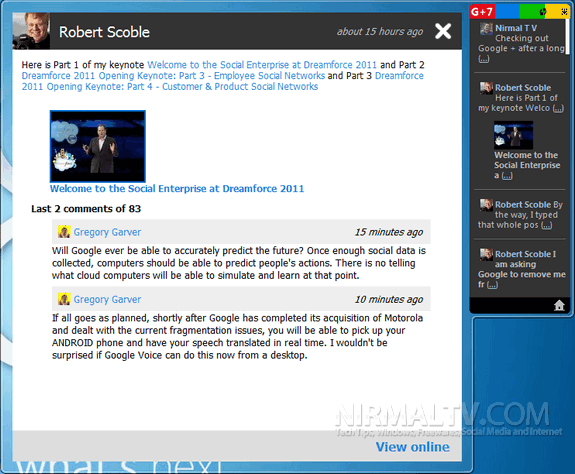Open bold 'Welcome to the Social Enterprise at Dreamforce 2011' title
This screenshot has height=474, width=575.
click(177, 188)
